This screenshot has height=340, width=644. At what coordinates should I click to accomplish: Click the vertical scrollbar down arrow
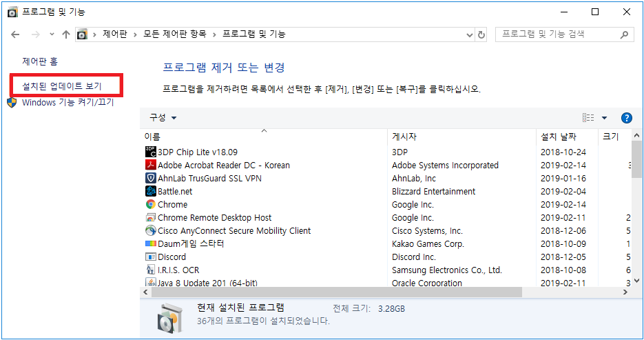click(x=636, y=281)
